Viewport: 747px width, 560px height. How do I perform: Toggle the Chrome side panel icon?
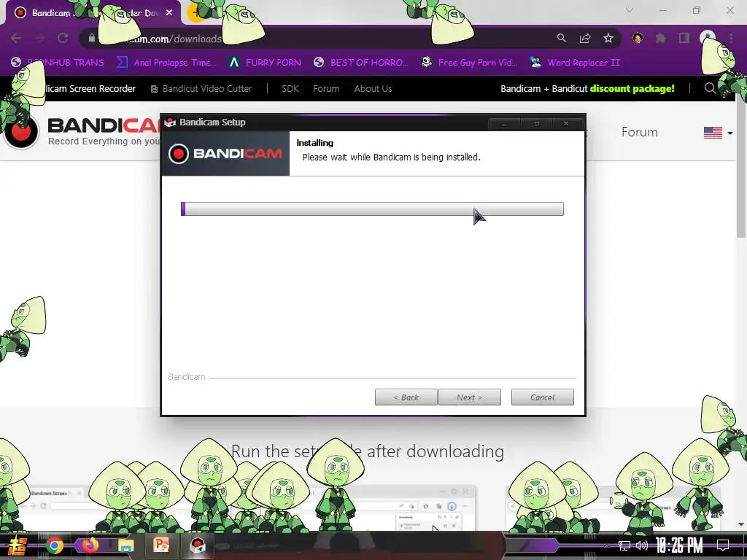coord(684,38)
